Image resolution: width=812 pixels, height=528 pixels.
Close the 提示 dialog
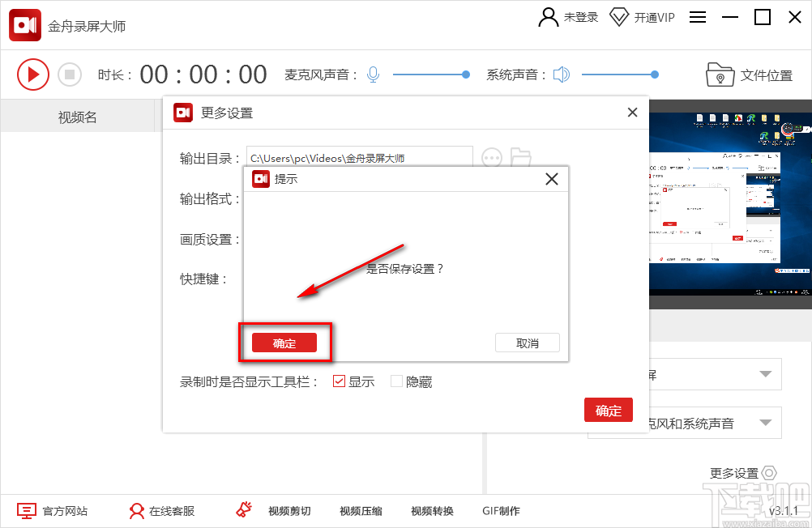(552, 179)
